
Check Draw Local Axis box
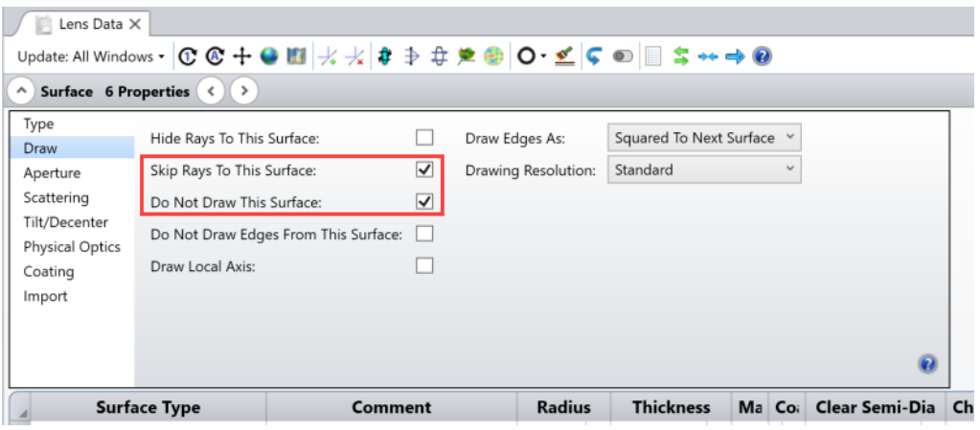[424, 266]
